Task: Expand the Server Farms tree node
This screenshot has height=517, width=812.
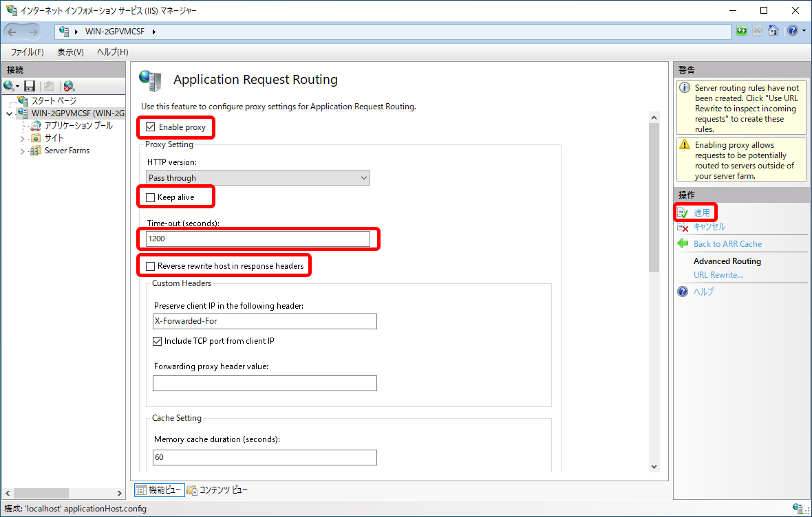Action: click(x=22, y=151)
